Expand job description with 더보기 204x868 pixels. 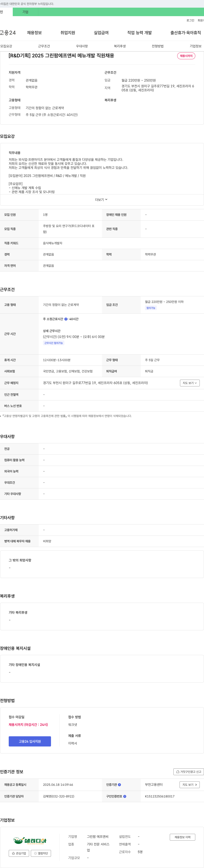tap(102, 199)
